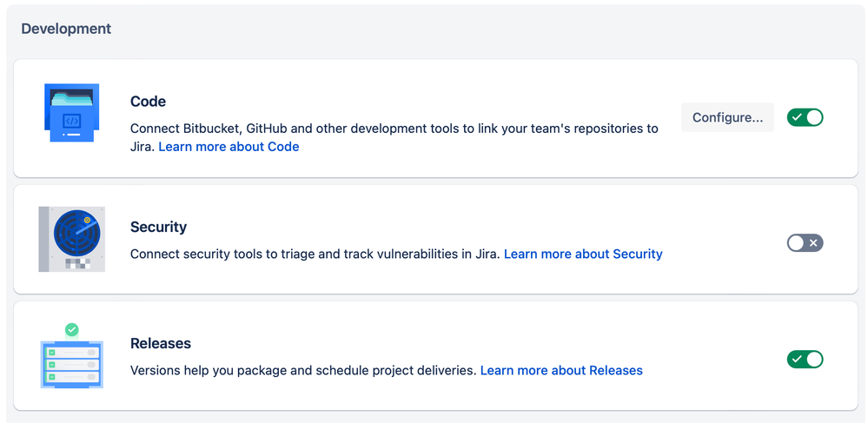This screenshot has width=868, height=423.
Task: Click the Releases checklist icon
Action: pos(71,363)
